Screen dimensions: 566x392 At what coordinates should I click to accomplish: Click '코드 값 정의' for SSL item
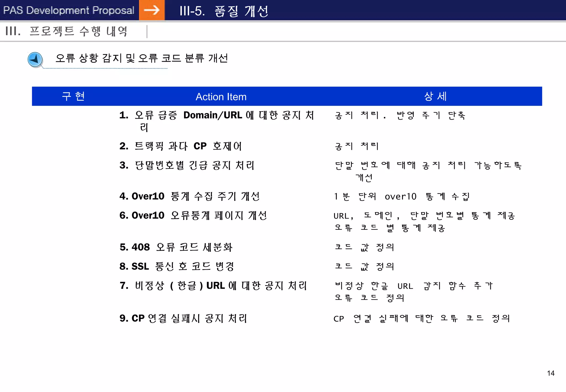pos(365,266)
